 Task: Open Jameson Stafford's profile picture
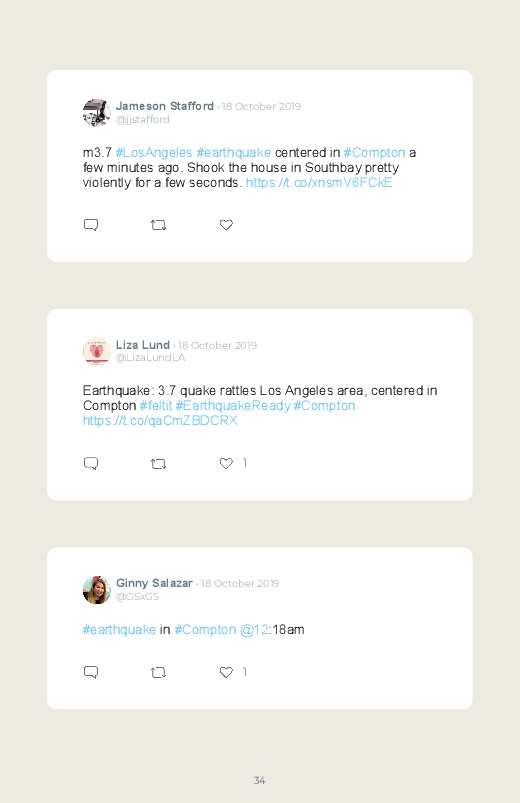tap(97, 113)
